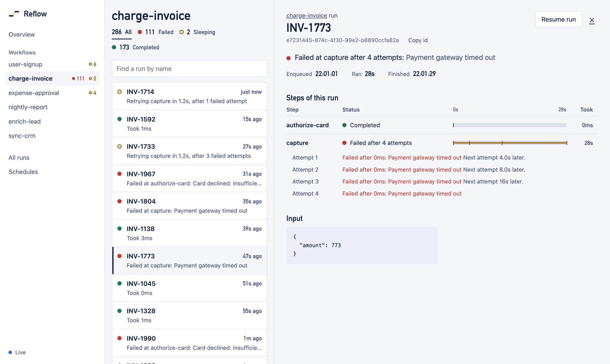Image resolution: width=610 pixels, height=364 pixels.
Task: Click the Input JSON code block
Action: tap(362, 245)
